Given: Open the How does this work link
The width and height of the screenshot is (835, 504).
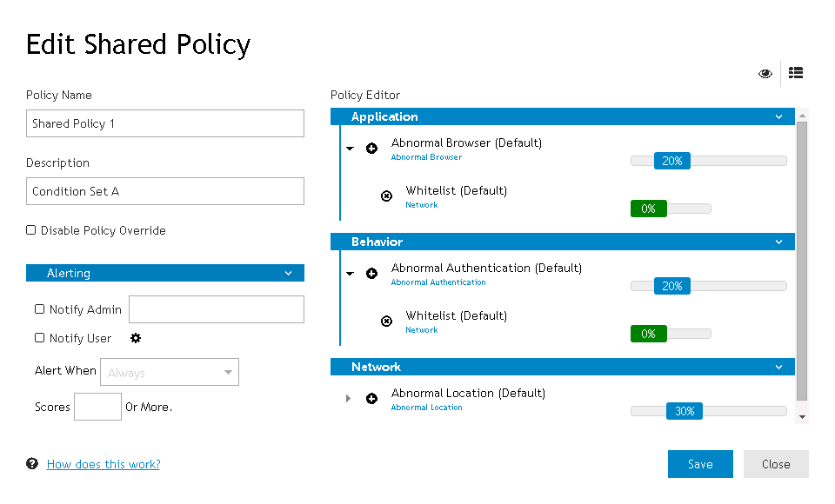Looking at the screenshot, I should 104,464.
